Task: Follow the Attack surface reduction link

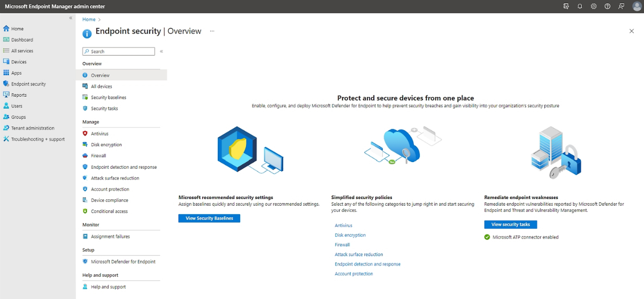Action: (x=359, y=255)
